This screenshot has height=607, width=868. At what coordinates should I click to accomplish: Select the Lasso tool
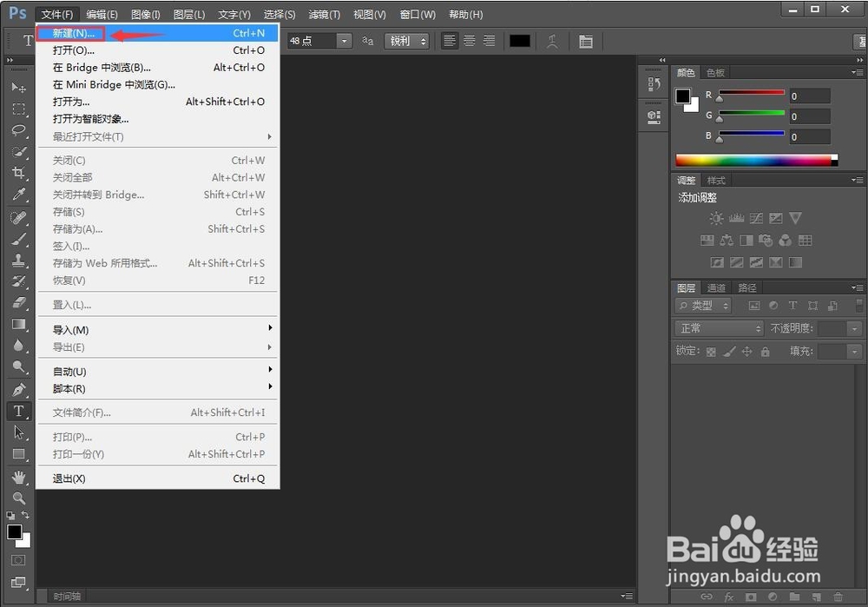[19, 131]
